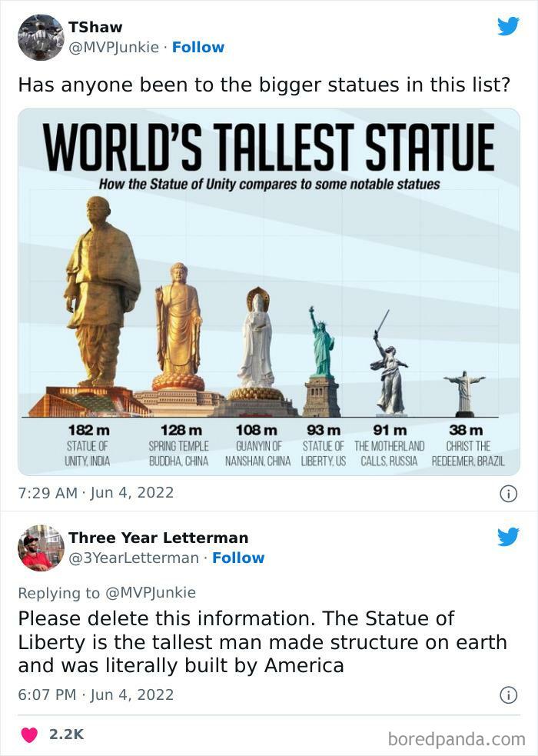
Task: Click the Twitter bird icon on TShaw's tweet
Action: coord(508,26)
